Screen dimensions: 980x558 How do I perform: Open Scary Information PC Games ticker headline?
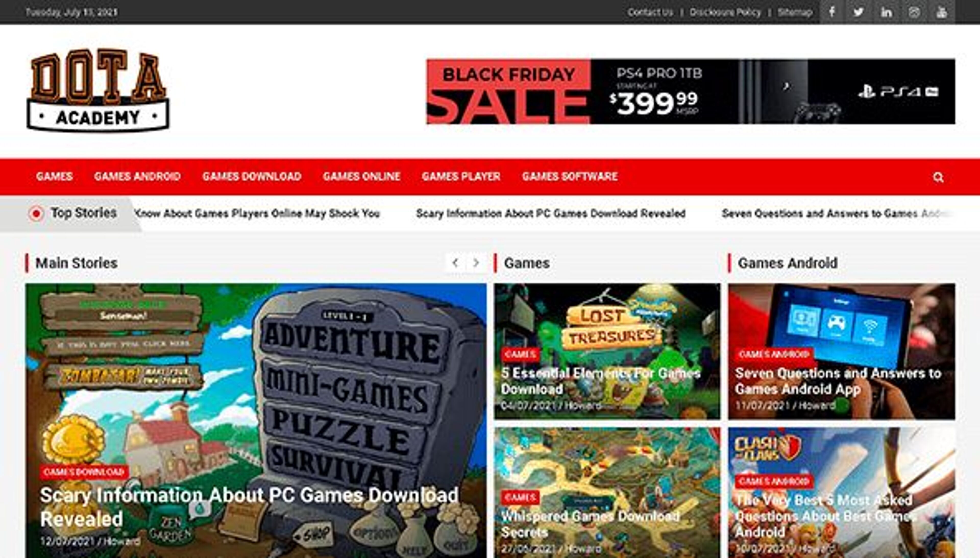tap(550, 213)
